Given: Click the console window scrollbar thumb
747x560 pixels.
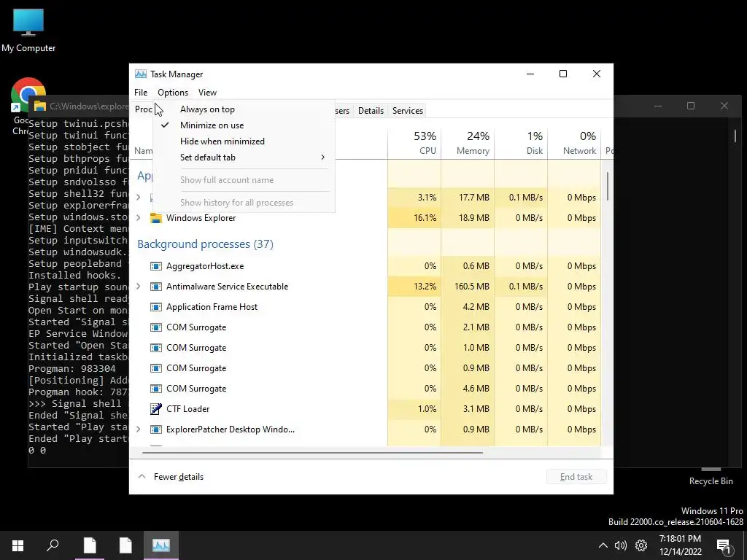Looking at the screenshot, I should click(735, 136).
